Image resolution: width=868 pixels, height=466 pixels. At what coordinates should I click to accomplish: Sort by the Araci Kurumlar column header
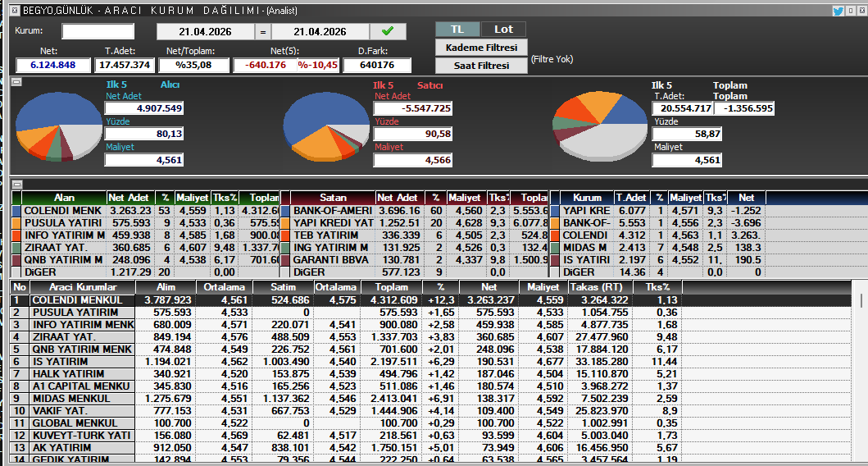coord(83,287)
